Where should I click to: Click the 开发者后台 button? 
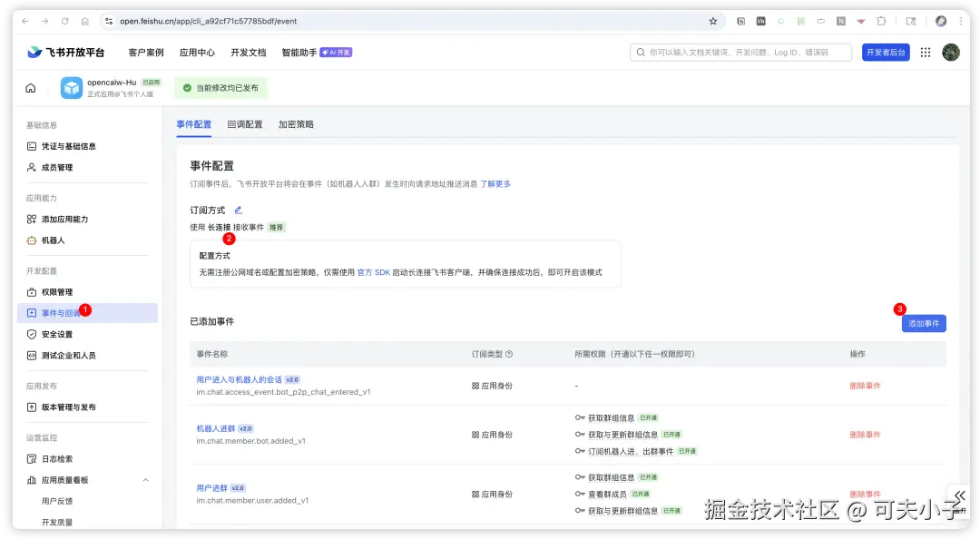886,53
